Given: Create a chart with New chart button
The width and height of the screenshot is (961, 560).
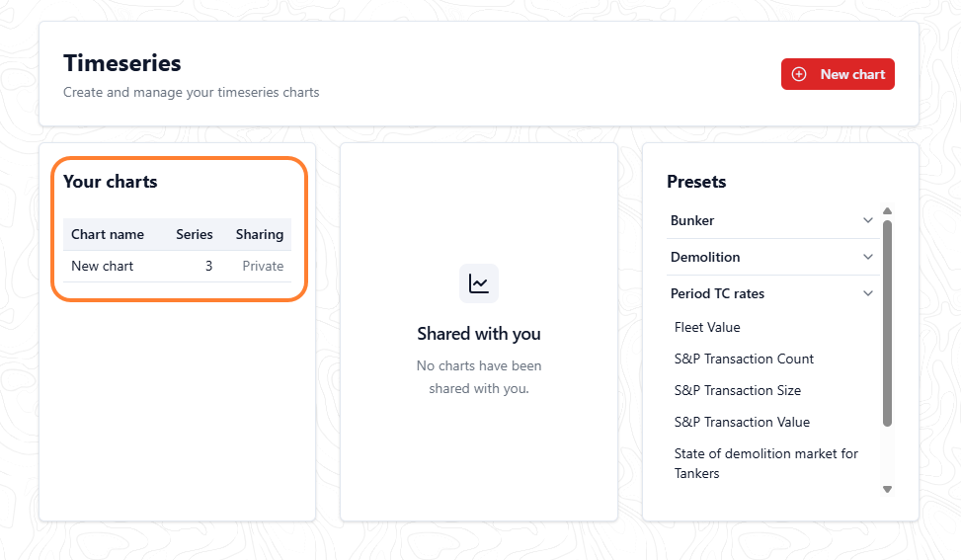Looking at the screenshot, I should tap(838, 74).
